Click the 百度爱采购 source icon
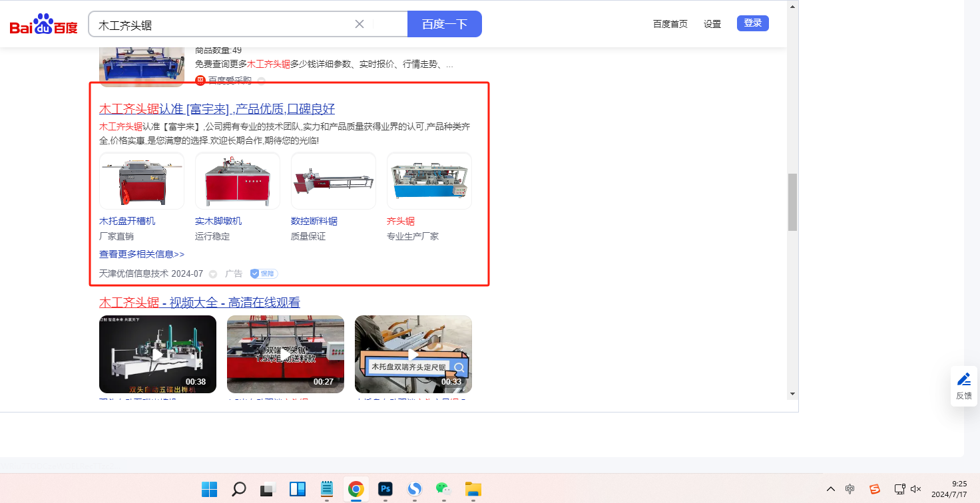Viewport: 980px width, 503px height. pyautogui.click(x=200, y=81)
